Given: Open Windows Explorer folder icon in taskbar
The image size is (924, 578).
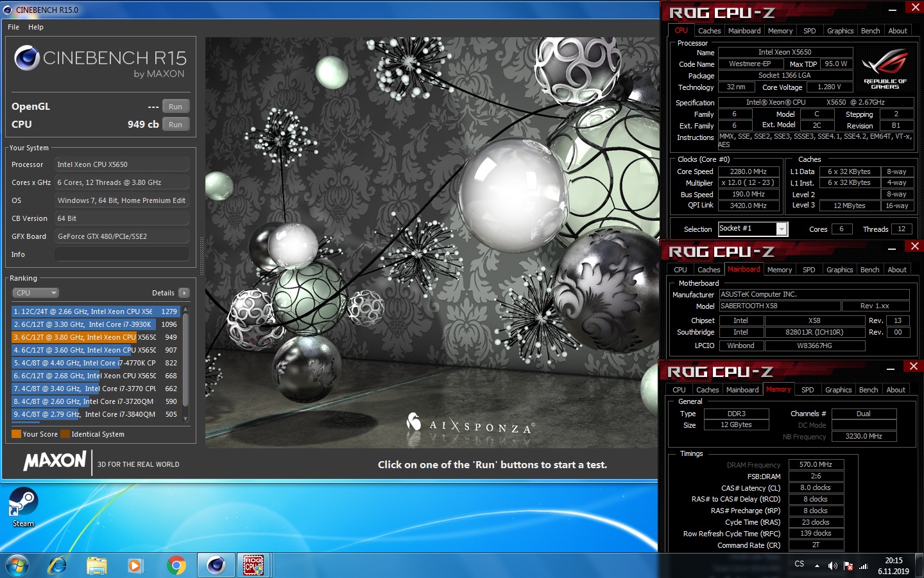Looking at the screenshot, I should click(x=96, y=565).
